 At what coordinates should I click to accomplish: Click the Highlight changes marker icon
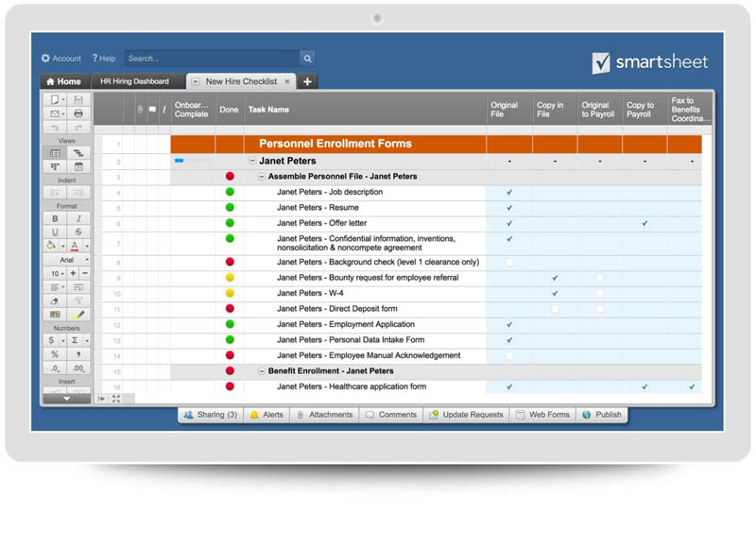pos(78,315)
